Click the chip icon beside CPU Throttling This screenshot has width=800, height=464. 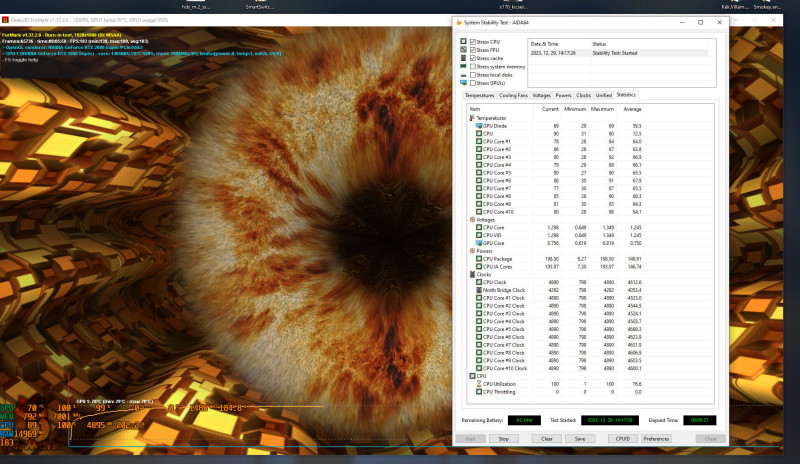[x=479, y=392]
